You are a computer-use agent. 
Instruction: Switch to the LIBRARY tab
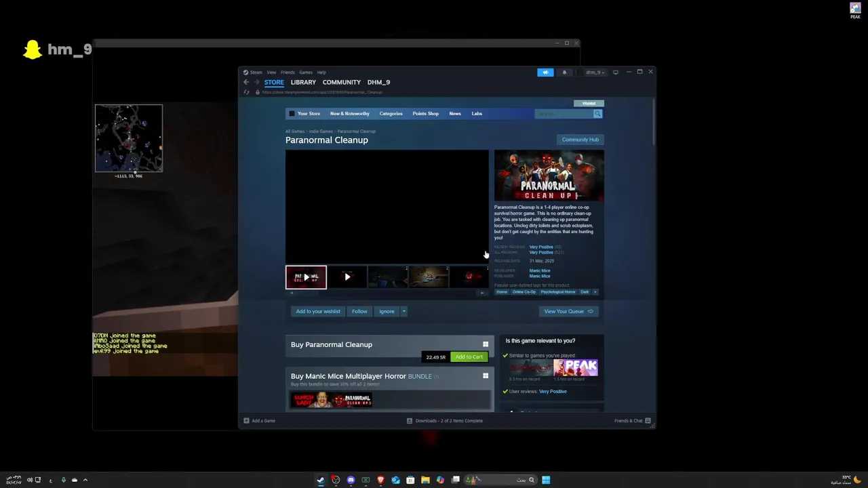coord(303,82)
